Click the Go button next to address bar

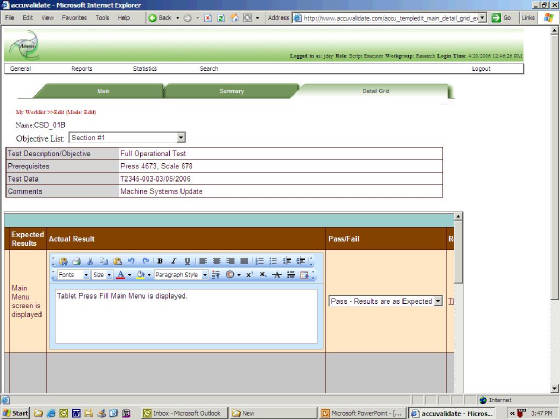click(x=501, y=18)
